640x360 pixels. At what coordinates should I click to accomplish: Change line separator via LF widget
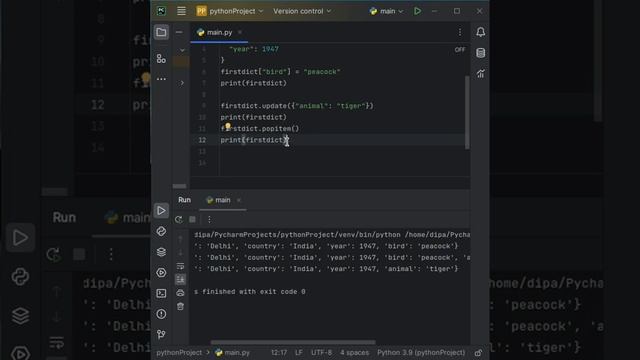tap(299, 353)
